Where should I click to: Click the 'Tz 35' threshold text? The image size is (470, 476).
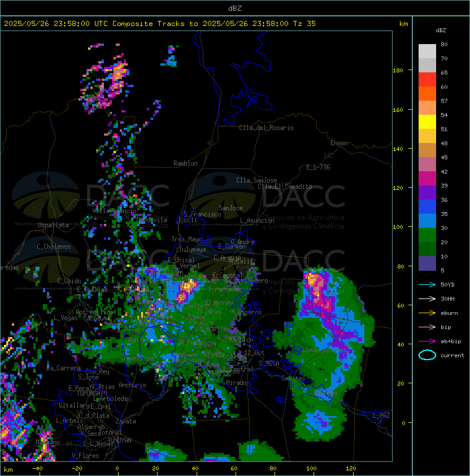[304, 24]
